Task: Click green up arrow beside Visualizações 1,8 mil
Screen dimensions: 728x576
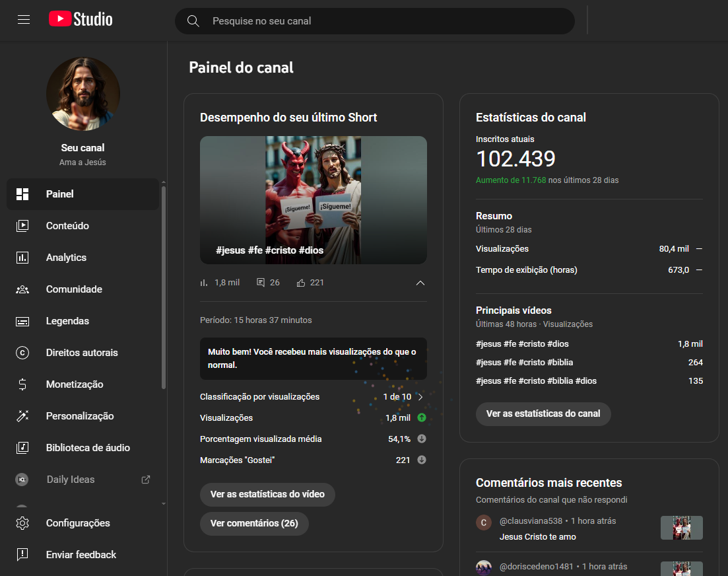Action: (422, 417)
